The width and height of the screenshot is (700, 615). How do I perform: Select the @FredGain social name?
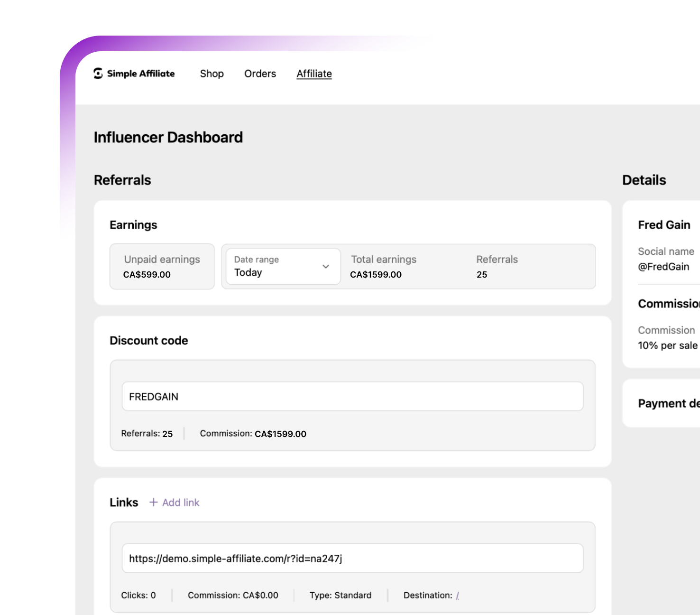[x=663, y=267]
